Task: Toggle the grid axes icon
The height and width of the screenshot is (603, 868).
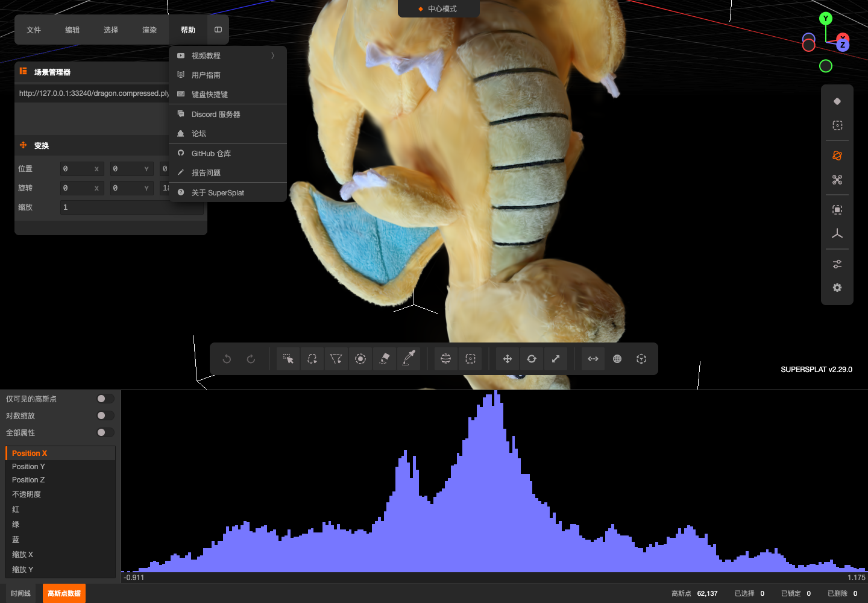Action: coord(837,234)
